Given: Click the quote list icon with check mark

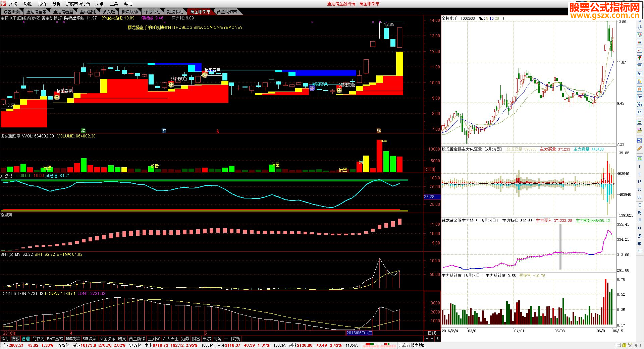Looking at the screenshot, I should (639, 35).
